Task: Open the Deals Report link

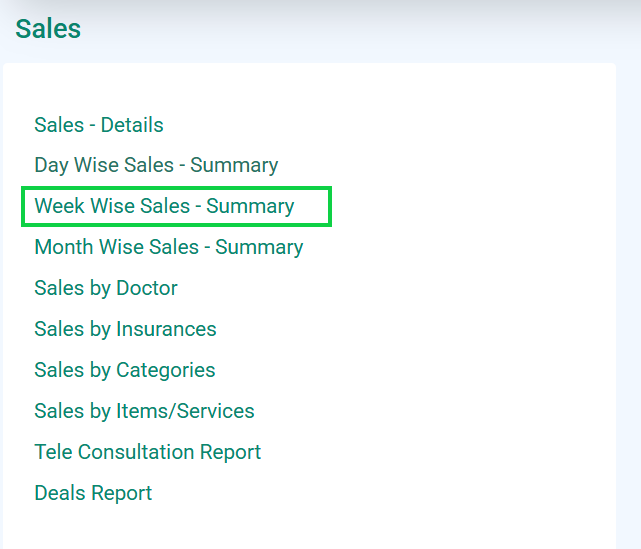Action: point(93,493)
